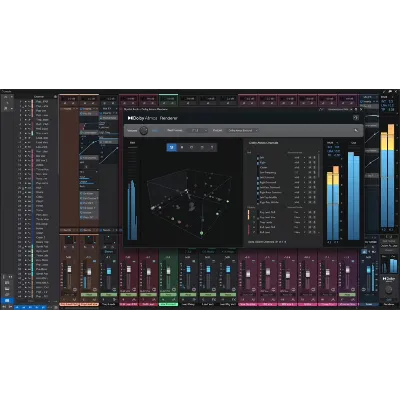Select the fourth room view mode button
This screenshot has height=400, width=400.
(202, 147)
